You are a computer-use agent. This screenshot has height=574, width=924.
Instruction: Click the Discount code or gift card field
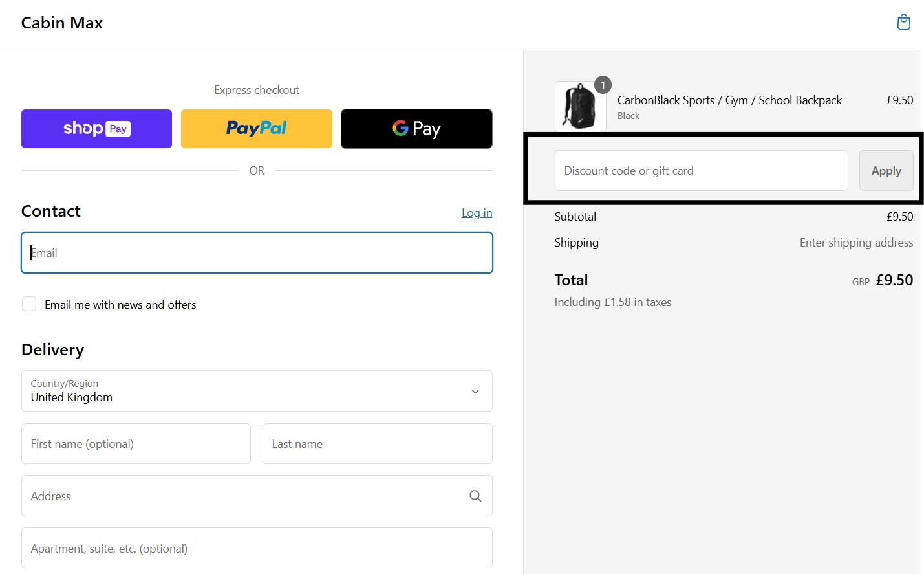701,171
